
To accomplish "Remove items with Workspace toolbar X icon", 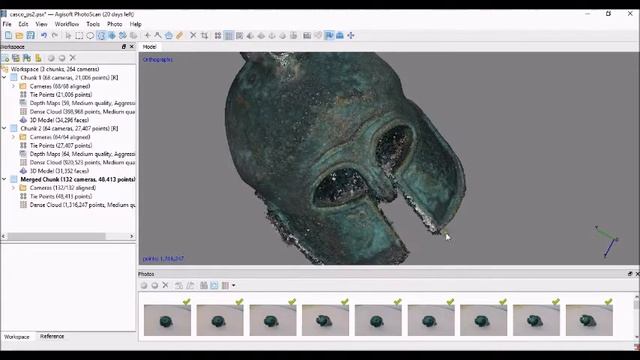I will tap(73, 58).
